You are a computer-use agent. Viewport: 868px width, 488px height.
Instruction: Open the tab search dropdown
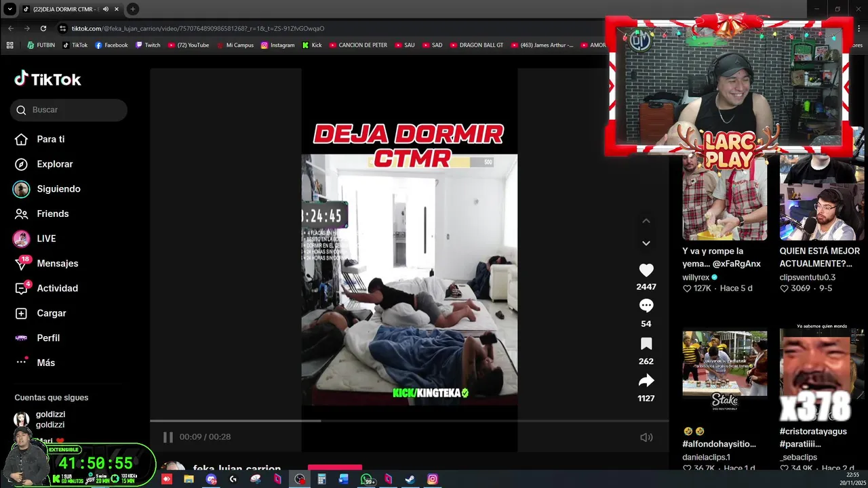pyautogui.click(x=9, y=9)
